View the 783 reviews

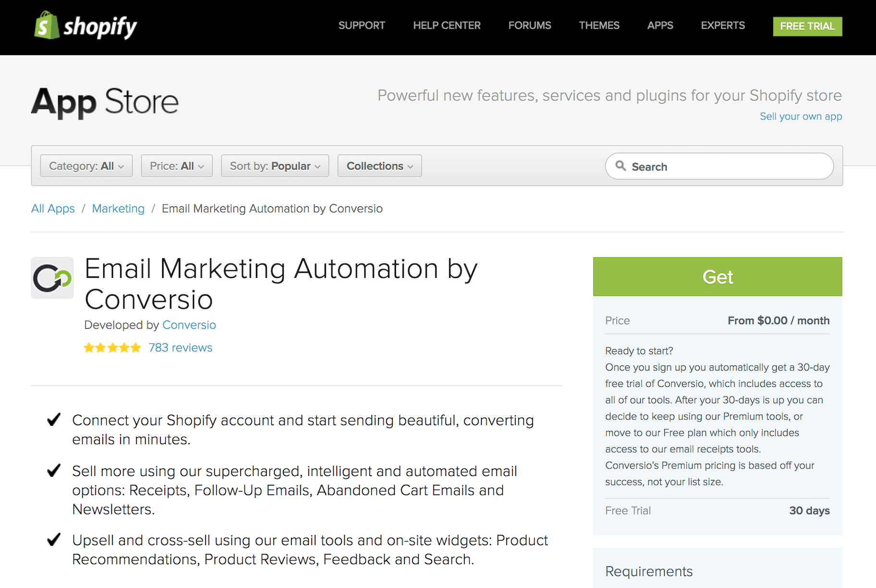point(180,347)
